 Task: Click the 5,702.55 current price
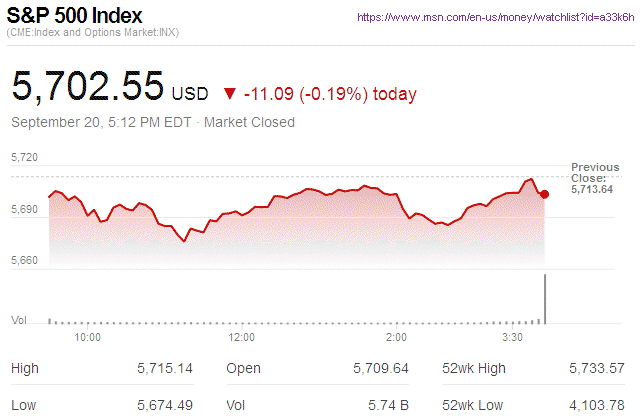(87, 86)
